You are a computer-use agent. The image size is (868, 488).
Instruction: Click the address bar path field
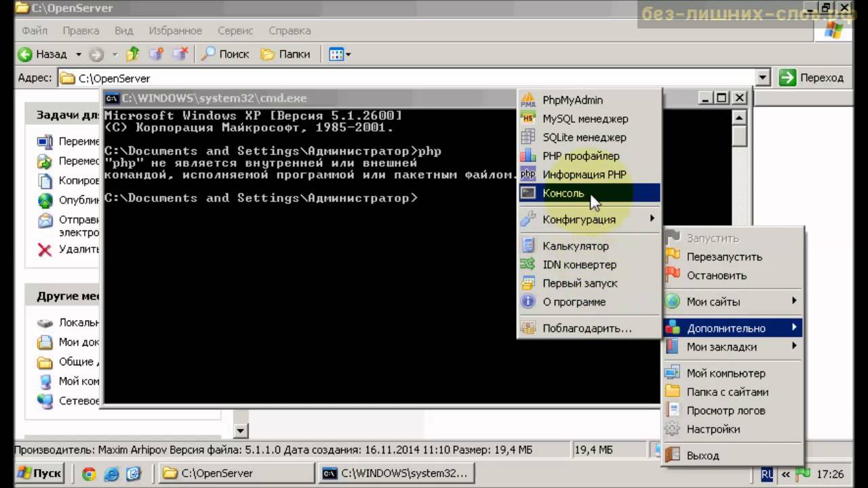(407, 78)
